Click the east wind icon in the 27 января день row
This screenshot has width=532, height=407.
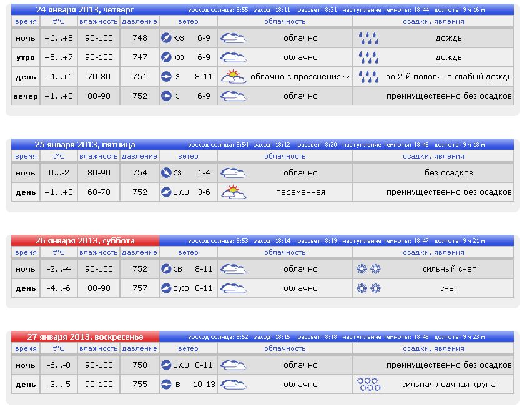click(166, 385)
